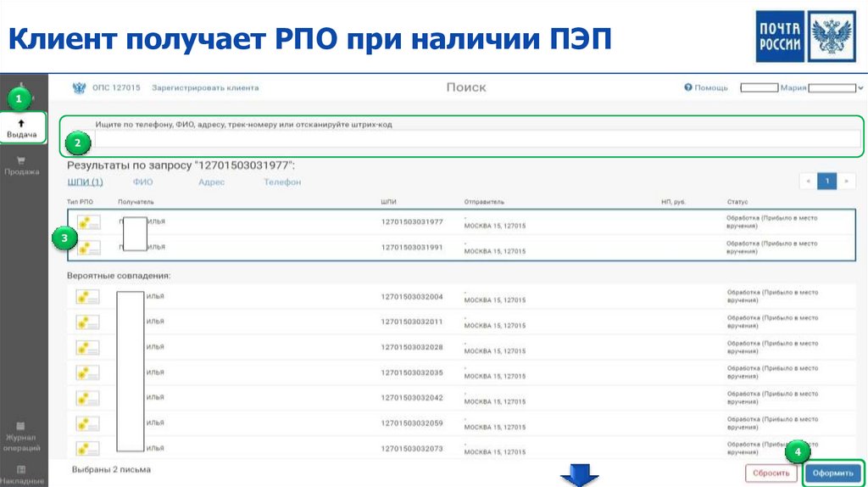Click ОПС 127015 label in header
This screenshot has height=487, width=868.
pyautogui.click(x=116, y=87)
